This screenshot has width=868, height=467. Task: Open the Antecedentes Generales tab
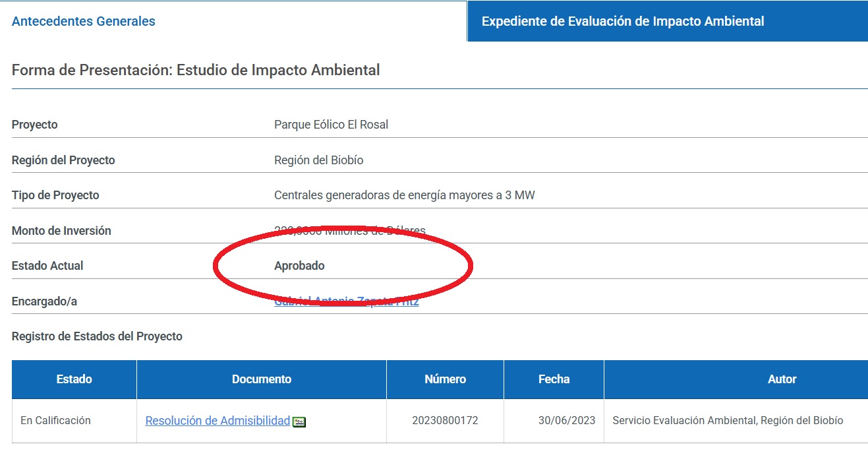84,21
